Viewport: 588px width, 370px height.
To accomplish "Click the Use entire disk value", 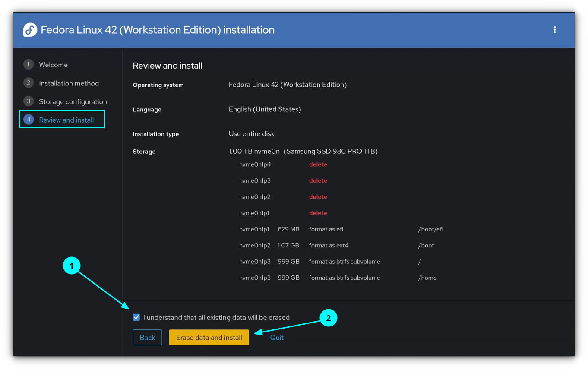I will pyautogui.click(x=252, y=134).
